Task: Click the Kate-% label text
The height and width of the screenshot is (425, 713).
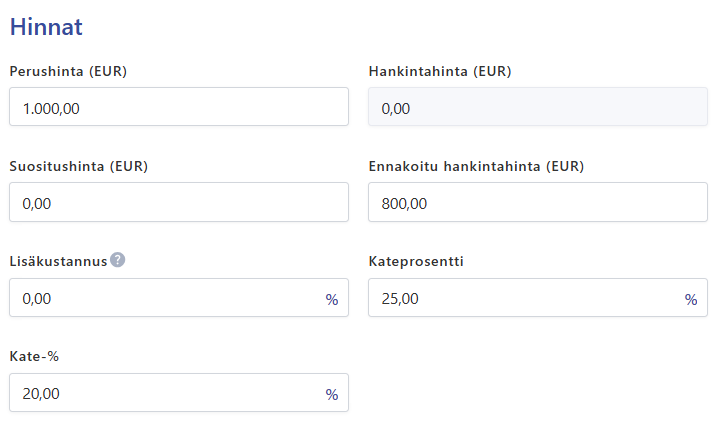Action: pyautogui.click(x=34, y=356)
